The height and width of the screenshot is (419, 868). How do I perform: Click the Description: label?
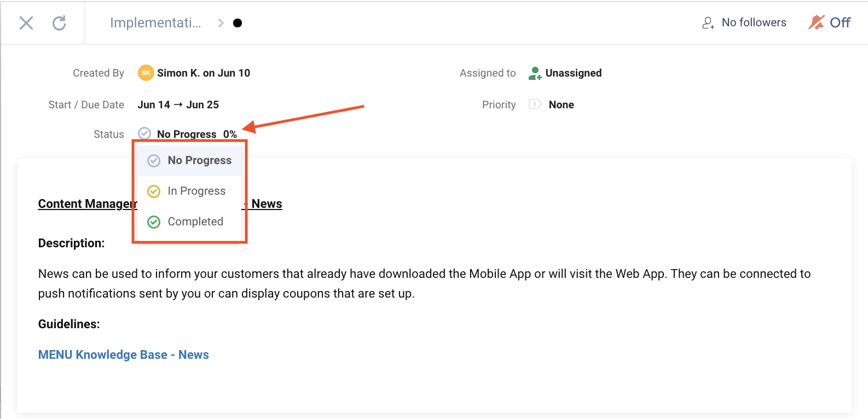pos(71,243)
